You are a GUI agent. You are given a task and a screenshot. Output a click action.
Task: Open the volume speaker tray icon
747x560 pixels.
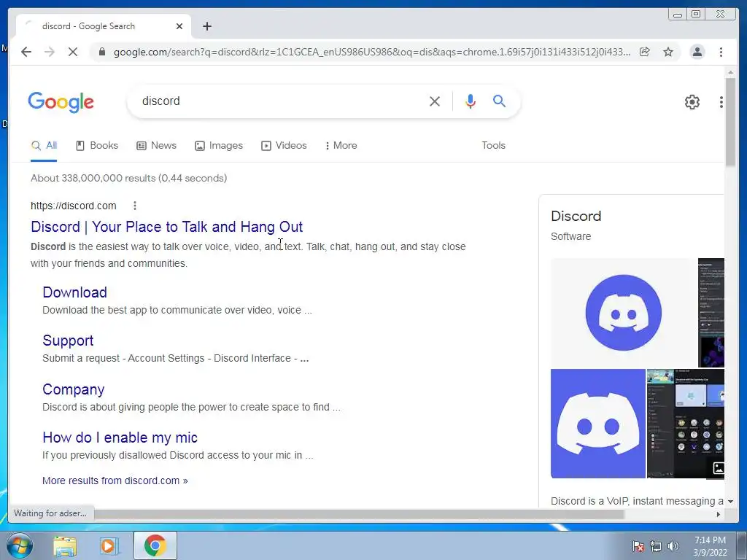pos(673,546)
